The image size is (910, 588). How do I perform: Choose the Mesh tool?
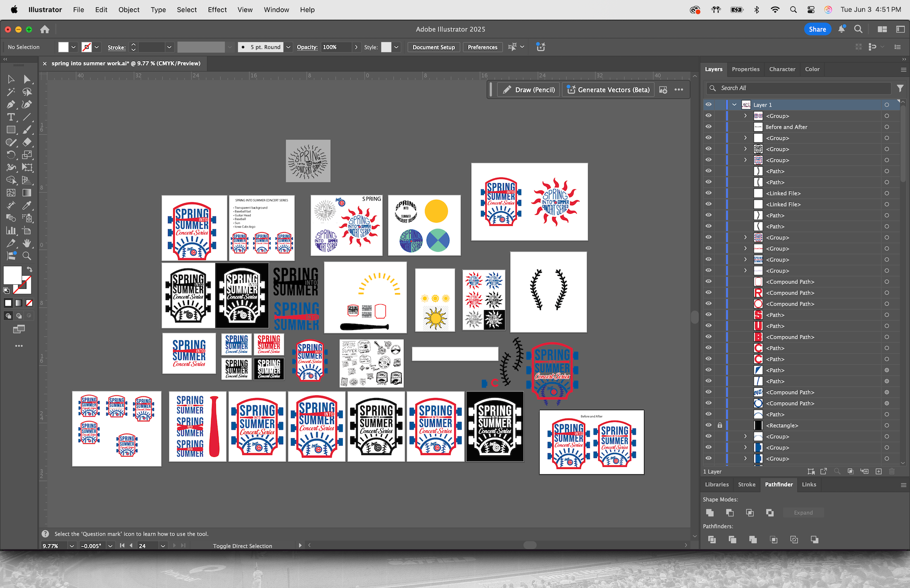11,193
